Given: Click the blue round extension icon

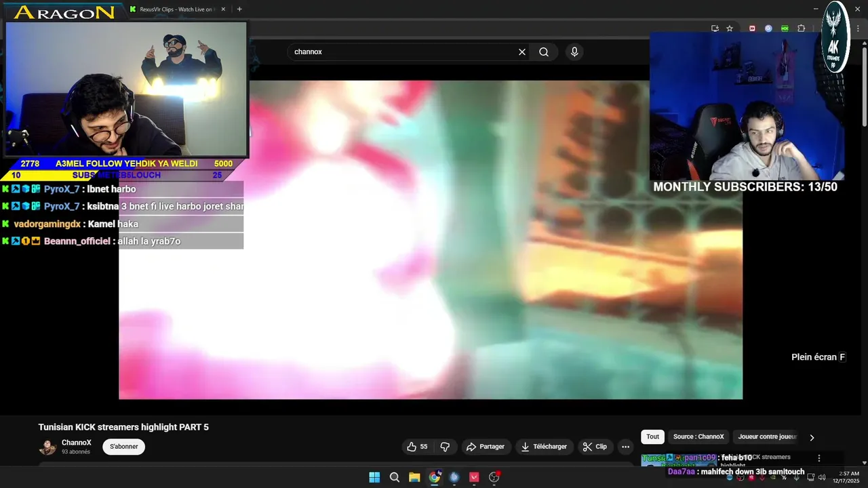Looking at the screenshot, I should [768, 28].
